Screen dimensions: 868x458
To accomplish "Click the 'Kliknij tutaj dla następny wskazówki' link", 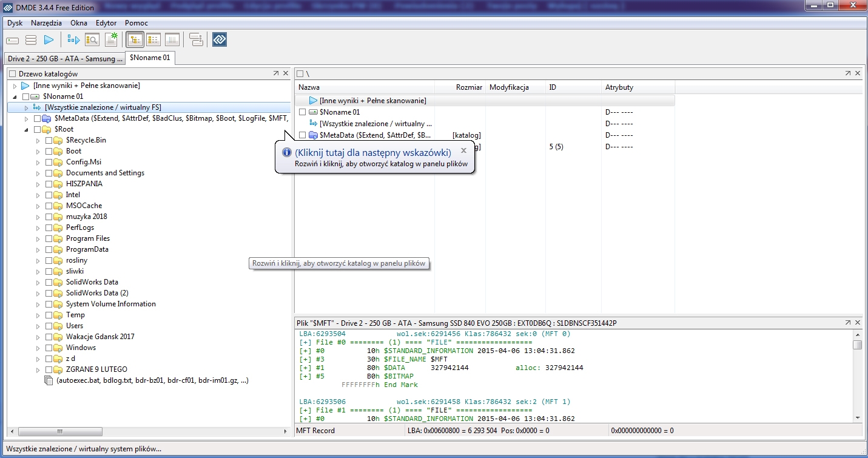I will pos(373,152).
